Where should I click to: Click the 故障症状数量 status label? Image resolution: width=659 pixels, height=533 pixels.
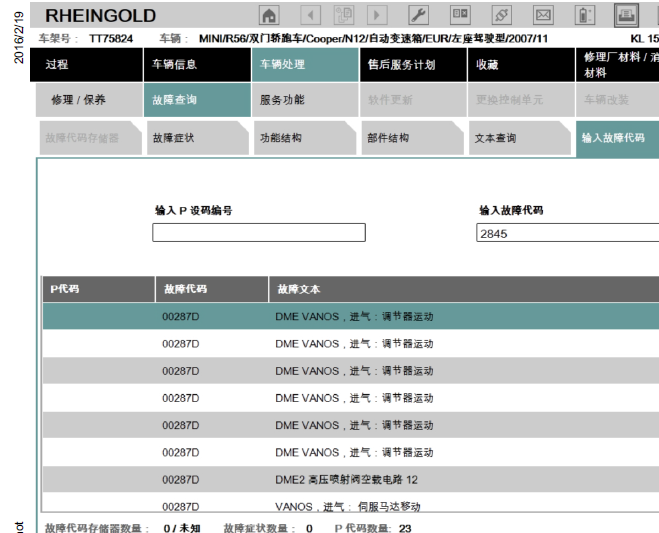[x=259, y=528]
